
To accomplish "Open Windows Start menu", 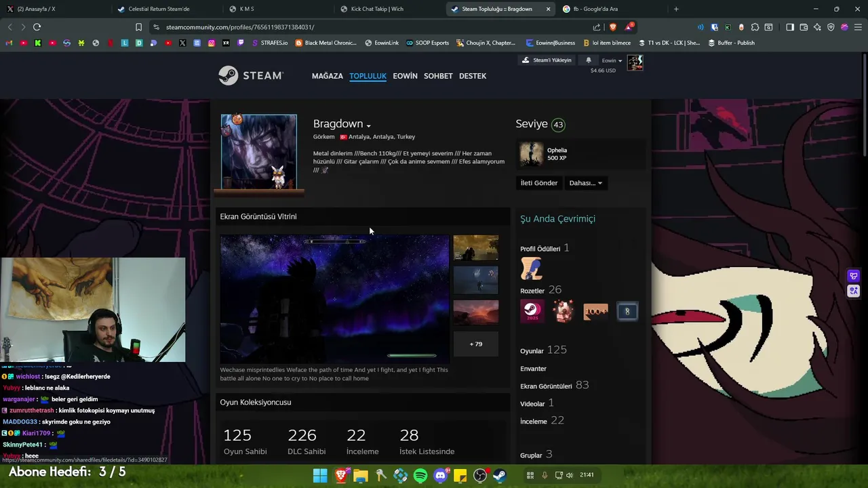I will [320, 475].
